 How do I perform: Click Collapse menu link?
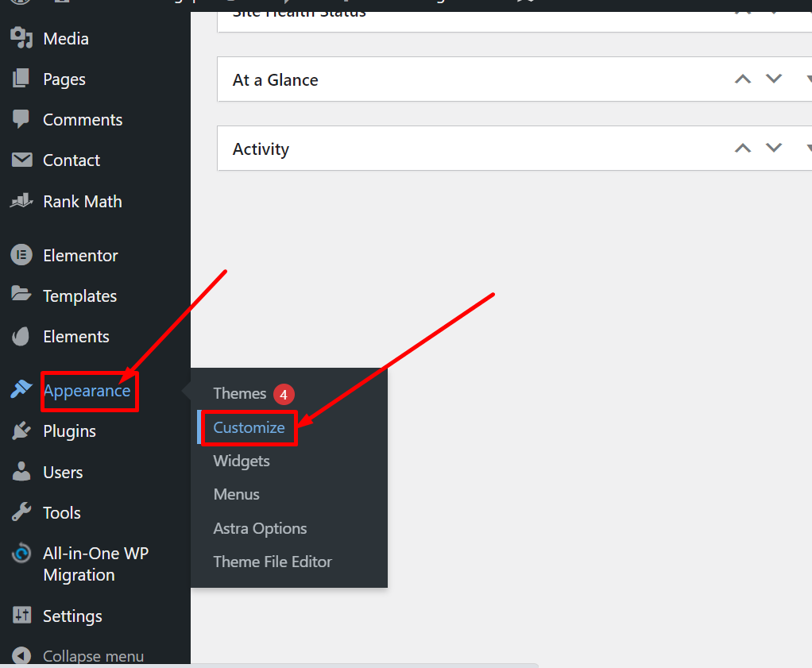(x=93, y=656)
